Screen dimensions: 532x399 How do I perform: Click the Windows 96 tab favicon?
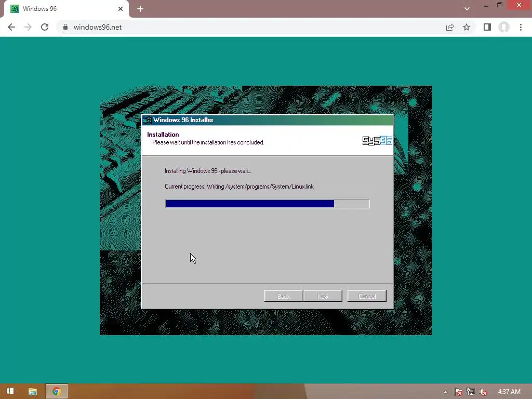[14, 9]
